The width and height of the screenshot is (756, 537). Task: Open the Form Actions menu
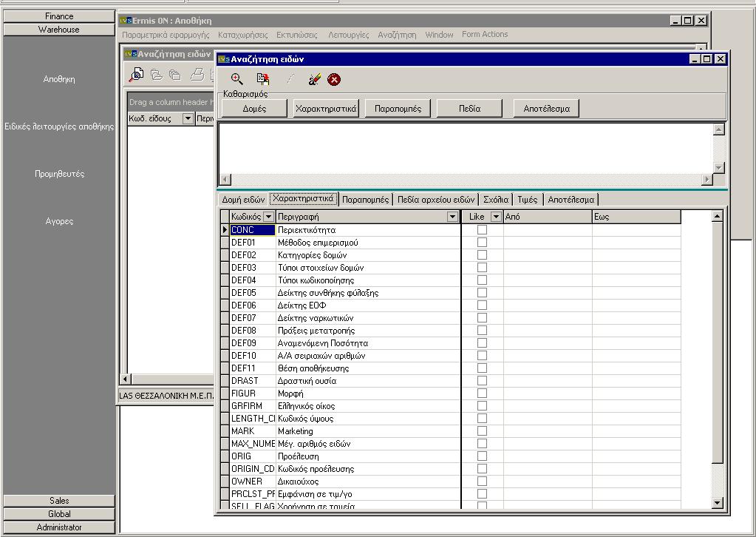tap(485, 34)
